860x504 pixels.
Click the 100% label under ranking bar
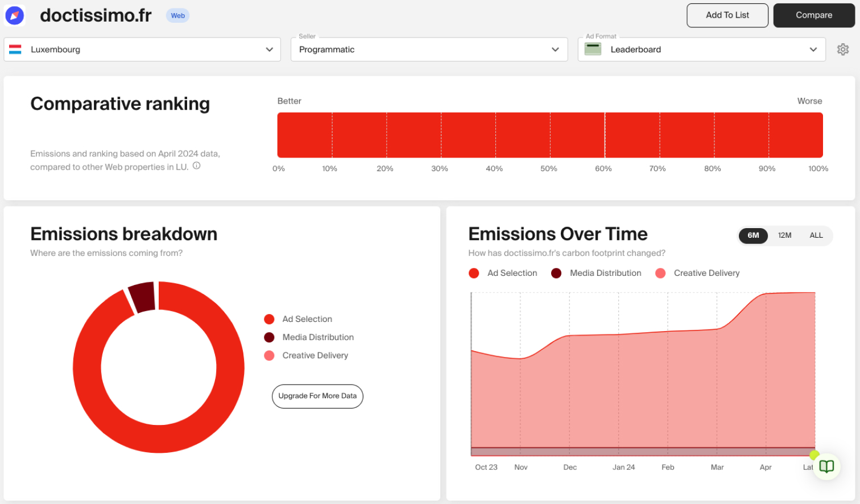click(x=818, y=168)
